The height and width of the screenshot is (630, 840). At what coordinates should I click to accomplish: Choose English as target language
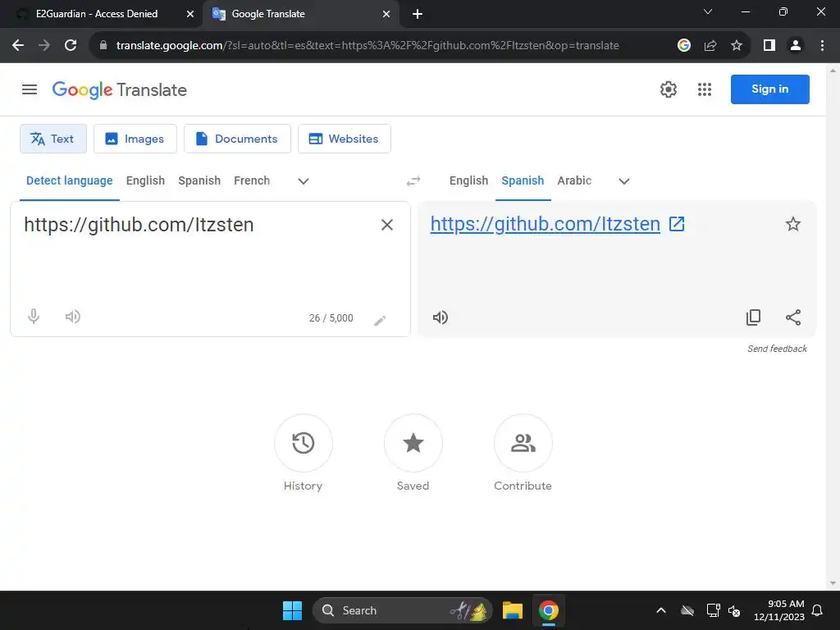tap(468, 180)
